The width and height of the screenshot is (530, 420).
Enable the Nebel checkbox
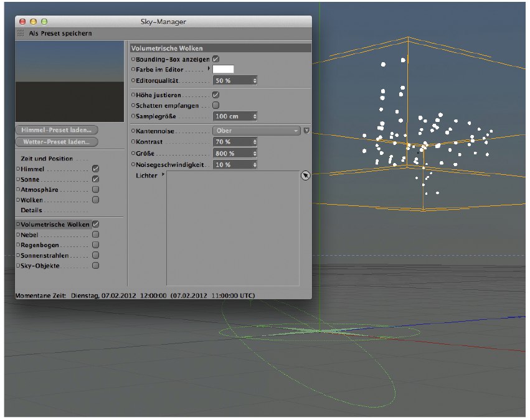[96, 235]
